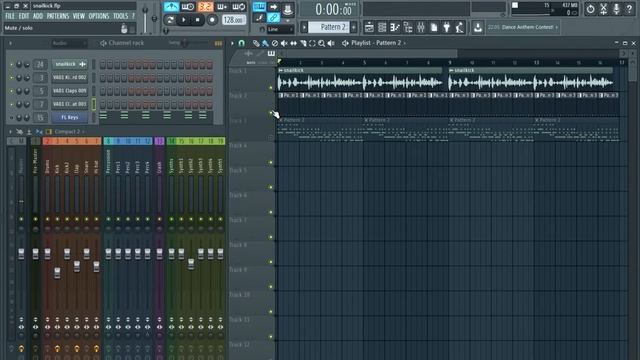
Task: Select the playlist Slip tool
Action: tap(293, 43)
